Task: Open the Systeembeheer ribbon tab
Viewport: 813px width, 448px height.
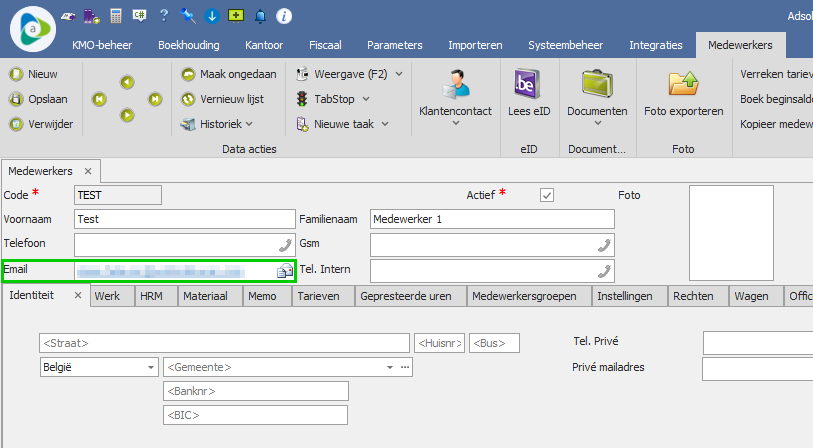Action: click(x=566, y=45)
